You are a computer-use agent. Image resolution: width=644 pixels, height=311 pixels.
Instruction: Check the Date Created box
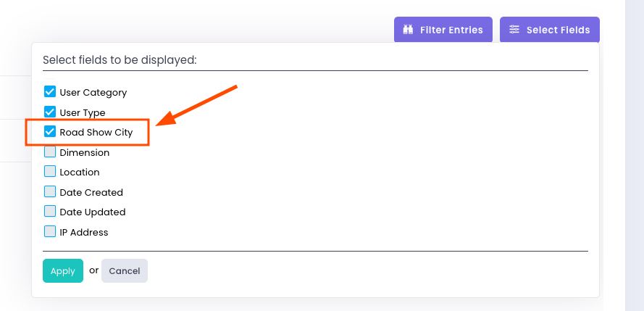pyautogui.click(x=50, y=192)
